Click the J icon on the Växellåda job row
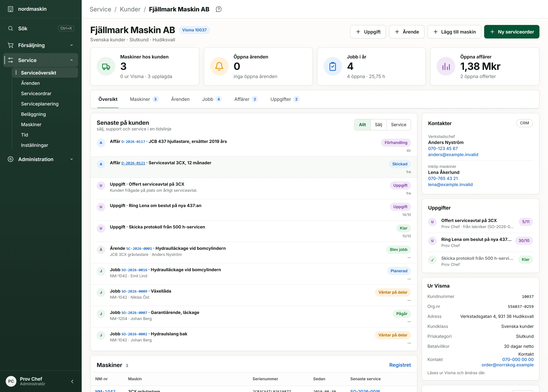Image resolution: width=548 pixels, height=392 pixels. coord(101,292)
